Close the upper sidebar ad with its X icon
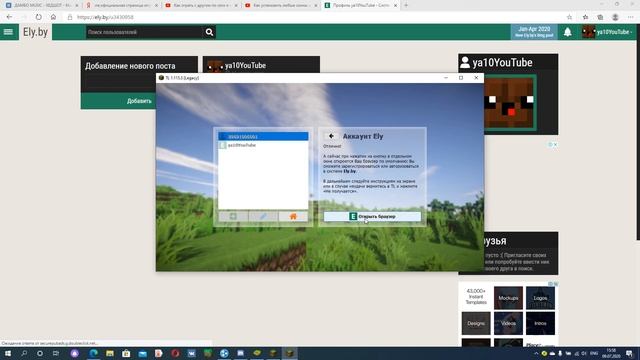Image resolution: width=640 pixels, height=360 pixels. pos(555,144)
